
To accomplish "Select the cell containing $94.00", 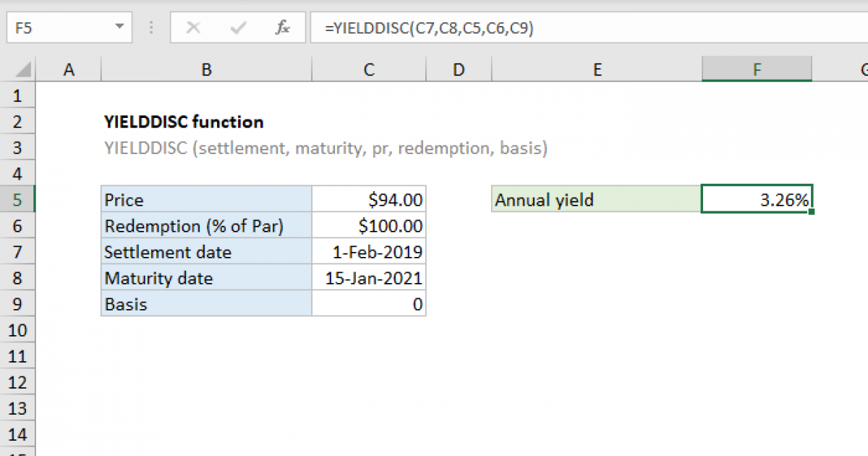I will 369,199.
